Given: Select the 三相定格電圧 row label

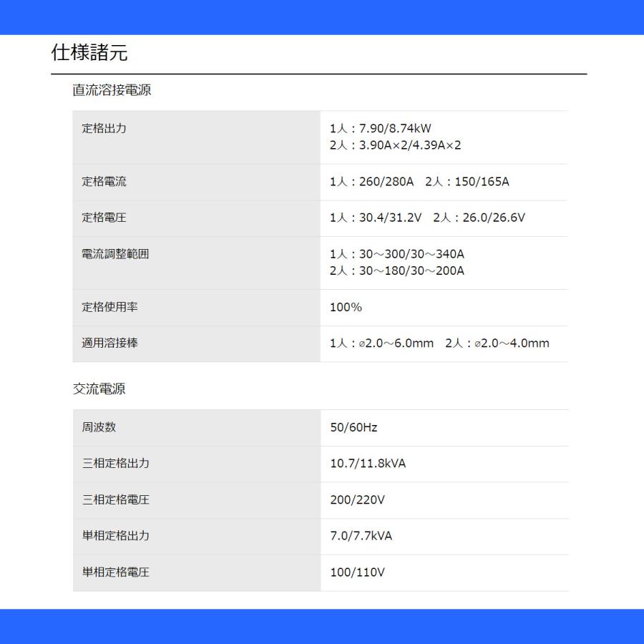Looking at the screenshot, I should click(x=115, y=499).
